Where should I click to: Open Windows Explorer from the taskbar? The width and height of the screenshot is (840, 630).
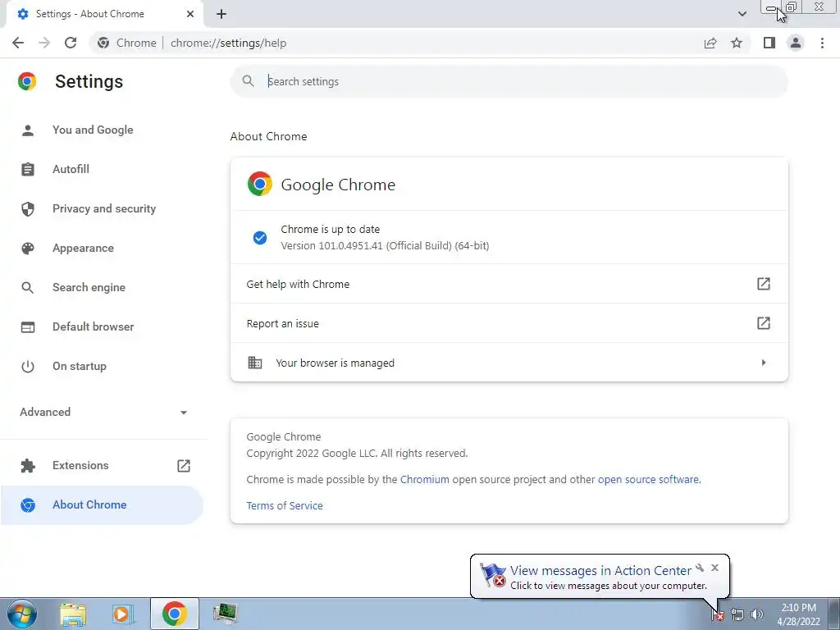73,614
